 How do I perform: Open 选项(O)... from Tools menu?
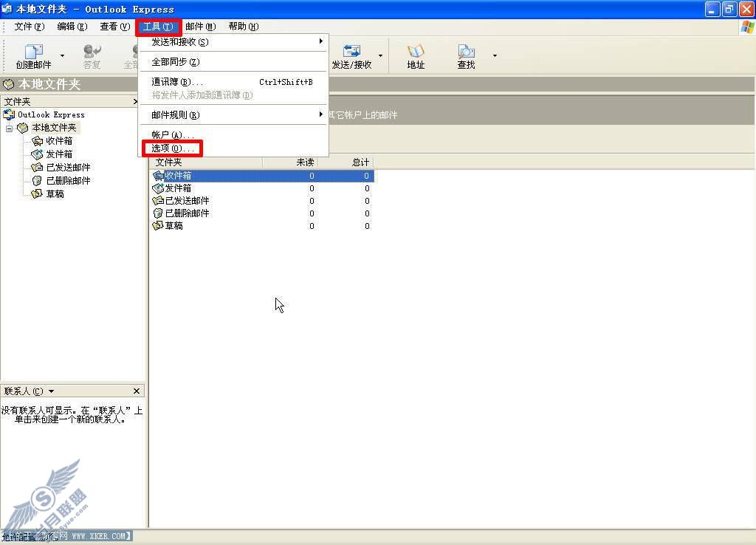(233, 148)
